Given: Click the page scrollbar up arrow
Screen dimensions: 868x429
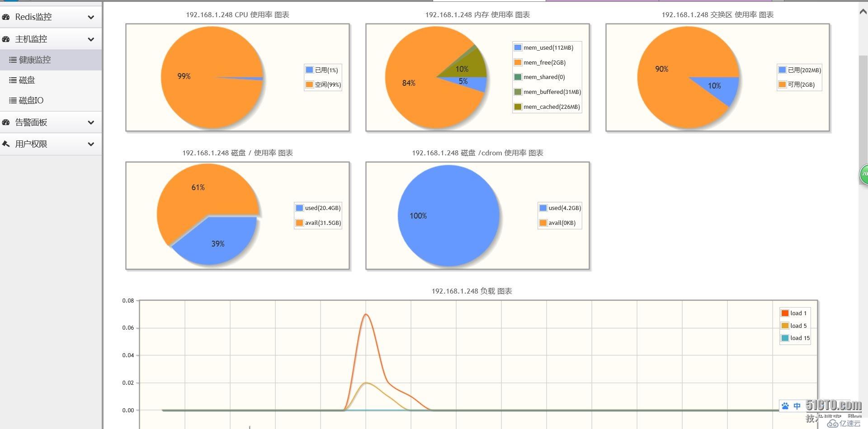Looking at the screenshot, I should tap(863, 12).
